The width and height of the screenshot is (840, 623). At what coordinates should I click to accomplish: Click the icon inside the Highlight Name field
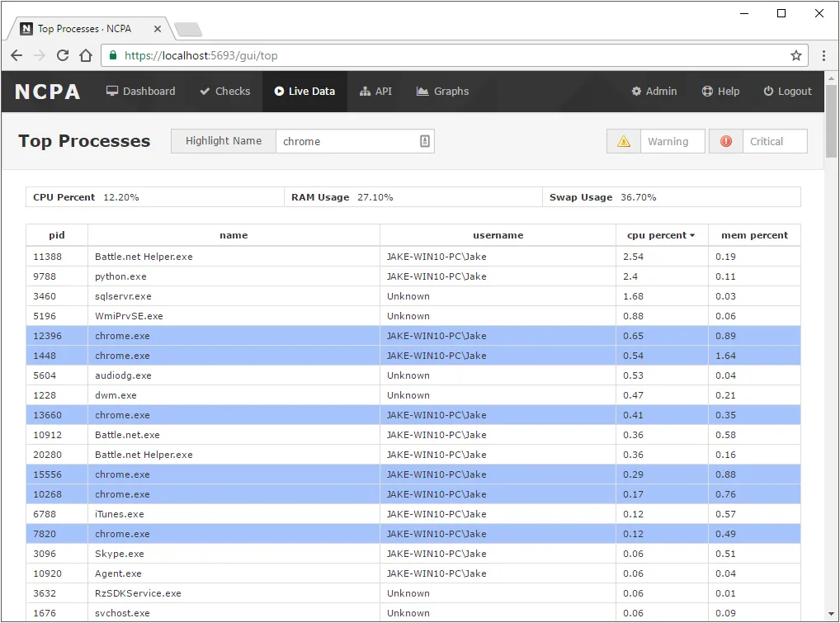click(425, 141)
